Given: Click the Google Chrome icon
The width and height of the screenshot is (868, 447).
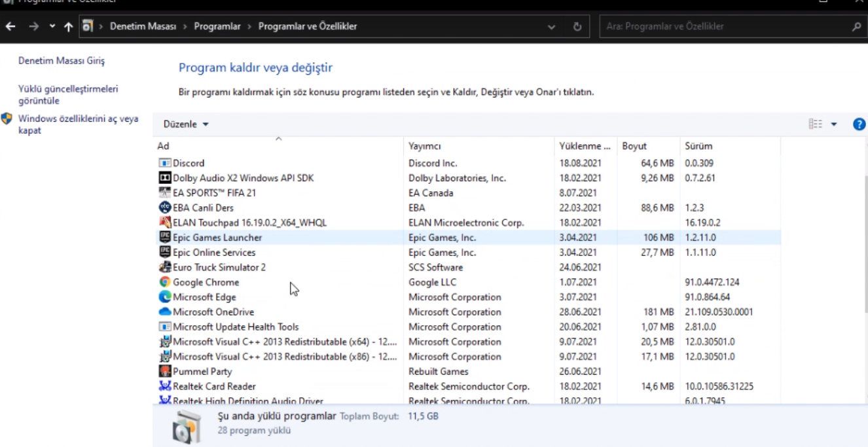Looking at the screenshot, I should click(x=165, y=282).
